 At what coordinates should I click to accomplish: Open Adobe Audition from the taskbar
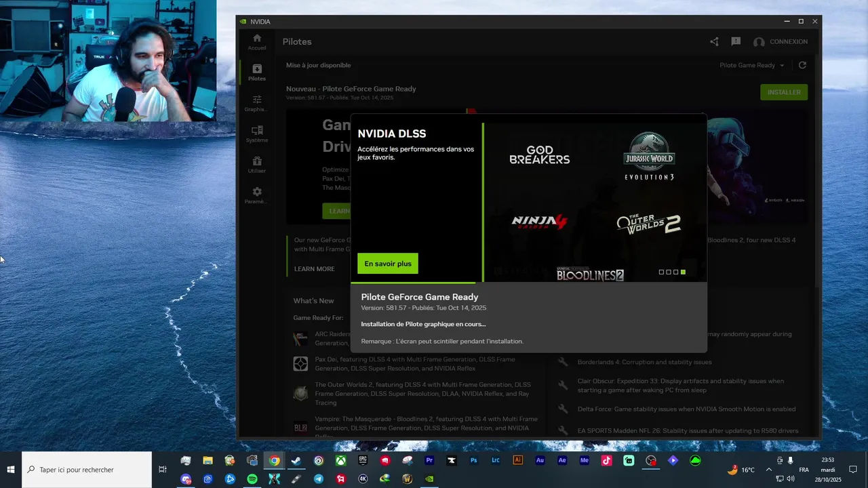pos(540,461)
